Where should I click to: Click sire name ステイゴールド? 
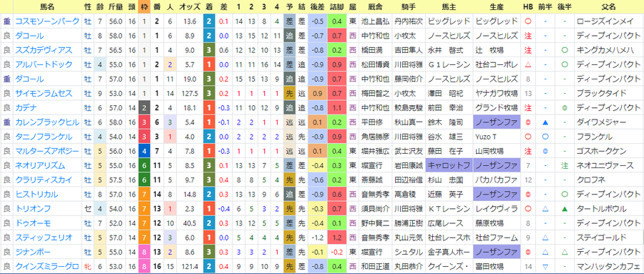(x=601, y=237)
